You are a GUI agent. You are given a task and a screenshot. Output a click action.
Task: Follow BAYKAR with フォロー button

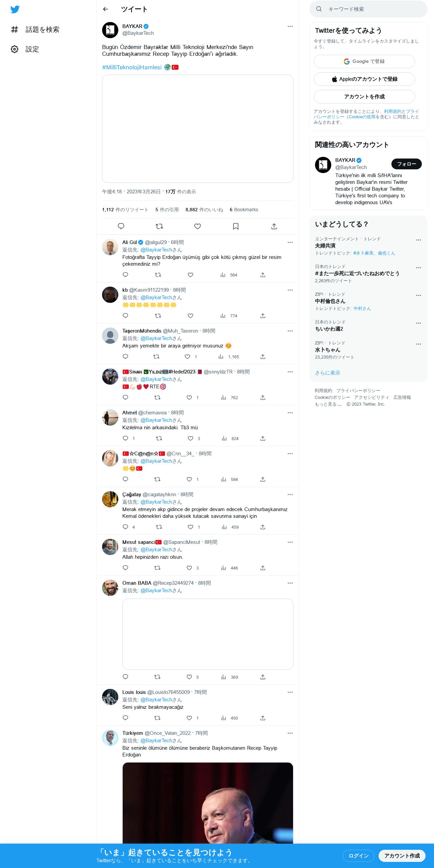[x=407, y=164]
